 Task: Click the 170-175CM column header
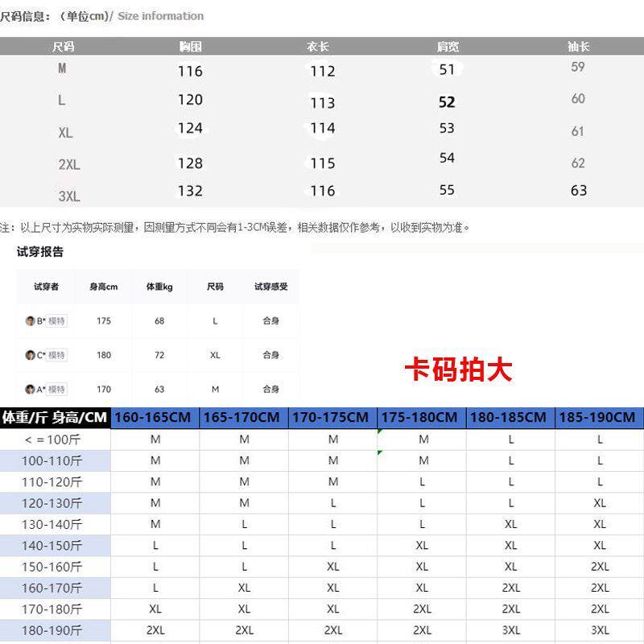point(332,418)
